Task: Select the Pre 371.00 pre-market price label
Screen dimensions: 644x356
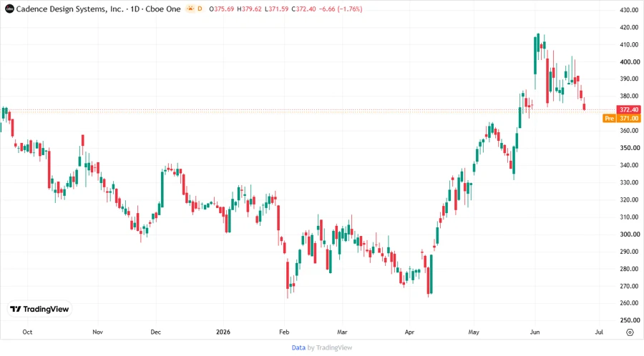Action: [622, 118]
